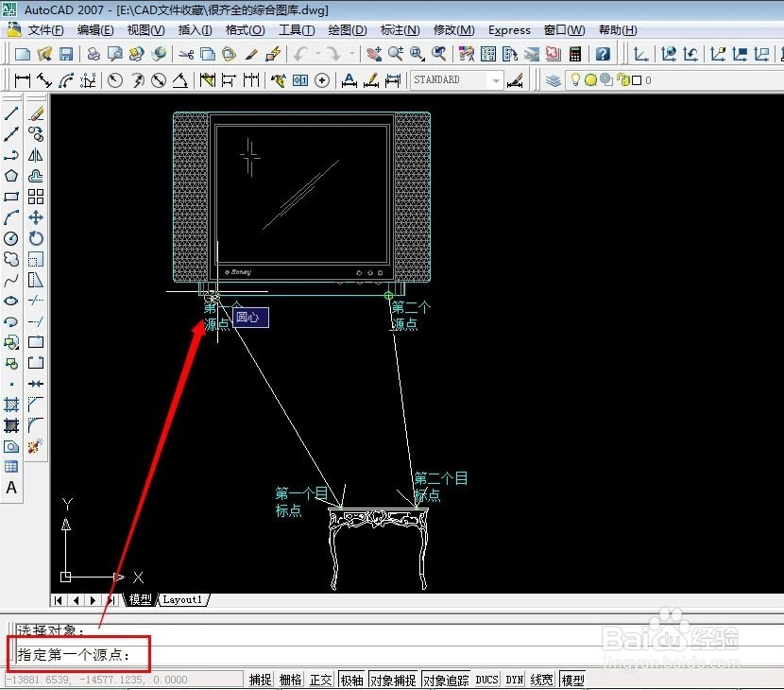Select the Spline tool

click(11, 280)
